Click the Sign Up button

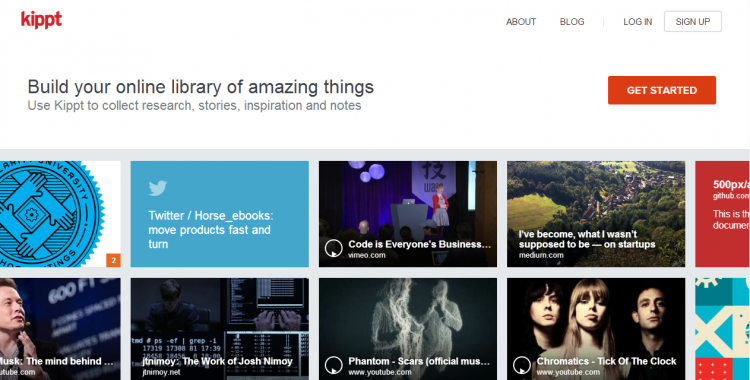(693, 22)
